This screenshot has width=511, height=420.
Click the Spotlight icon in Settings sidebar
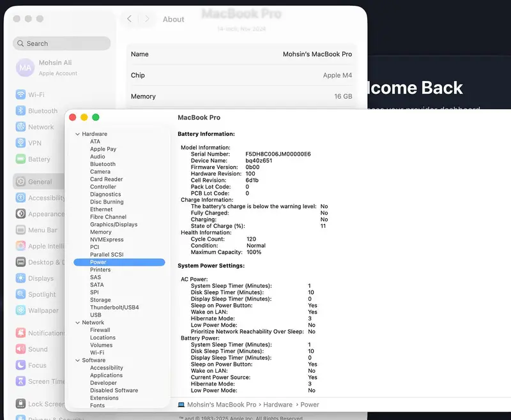coord(21,294)
